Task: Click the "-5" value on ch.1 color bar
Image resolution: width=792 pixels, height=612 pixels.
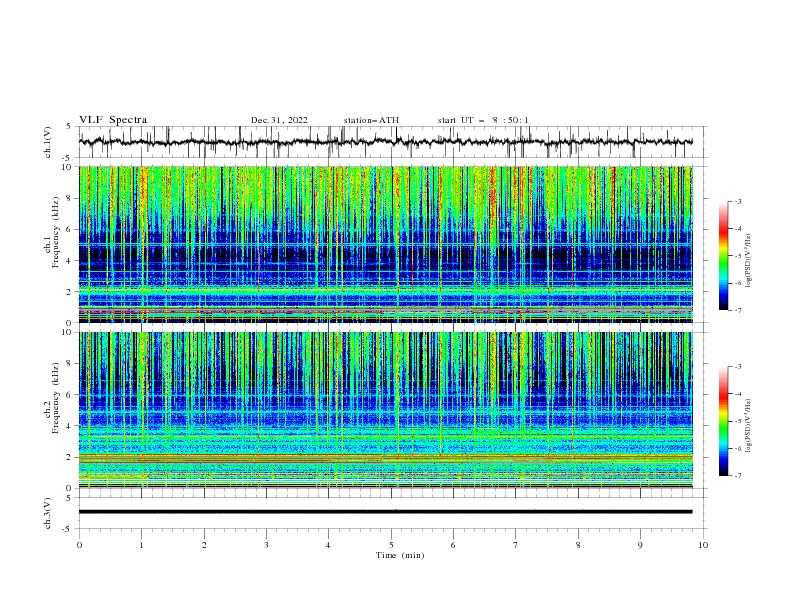Action: tap(737, 256)
